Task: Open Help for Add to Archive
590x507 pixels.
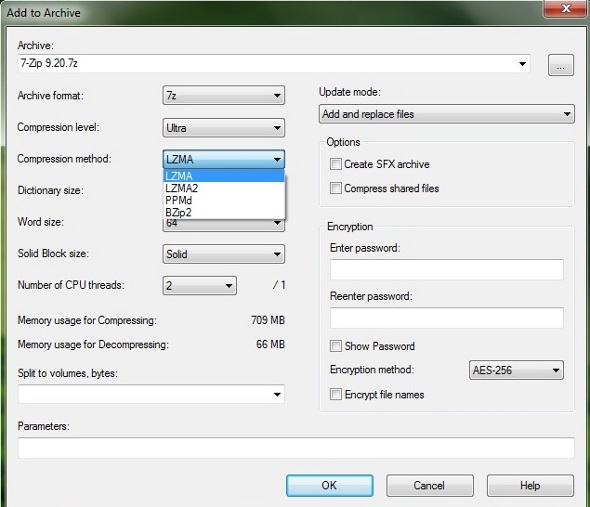Action: click(x=530, y=486)
